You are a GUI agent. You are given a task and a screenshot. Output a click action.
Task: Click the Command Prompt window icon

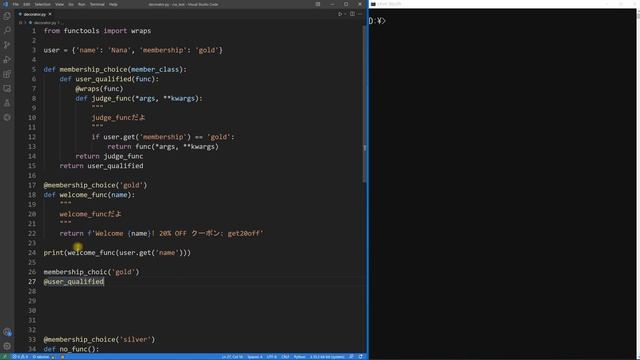(x=373, y=4)
